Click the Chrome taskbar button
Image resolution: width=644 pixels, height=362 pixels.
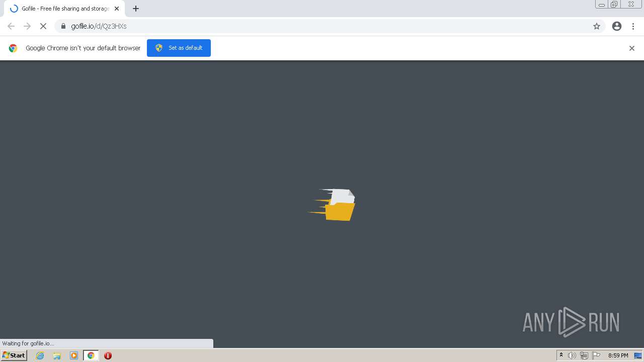point(91,355)
